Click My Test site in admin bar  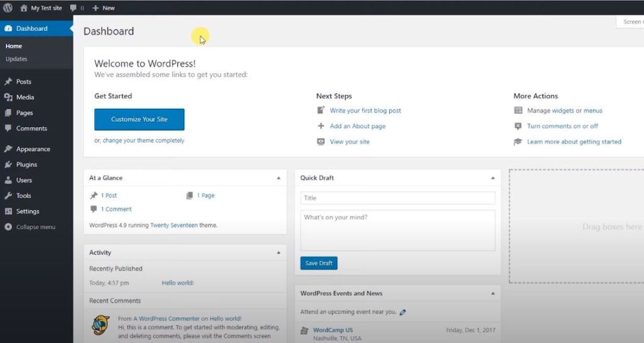47,8
